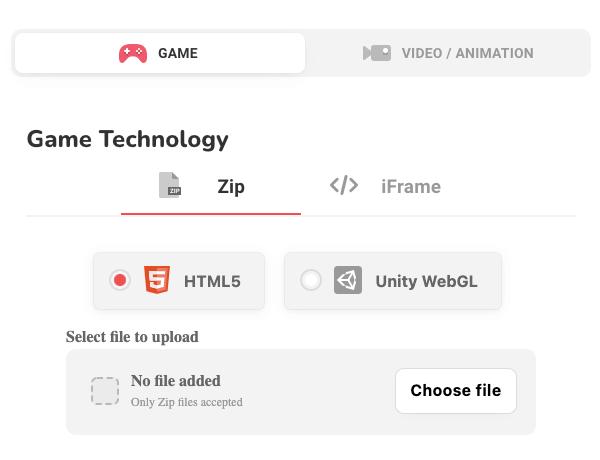Click the 'No file added' text
Image resolution: width=600 pixels, height=460 pixels.
176,381
